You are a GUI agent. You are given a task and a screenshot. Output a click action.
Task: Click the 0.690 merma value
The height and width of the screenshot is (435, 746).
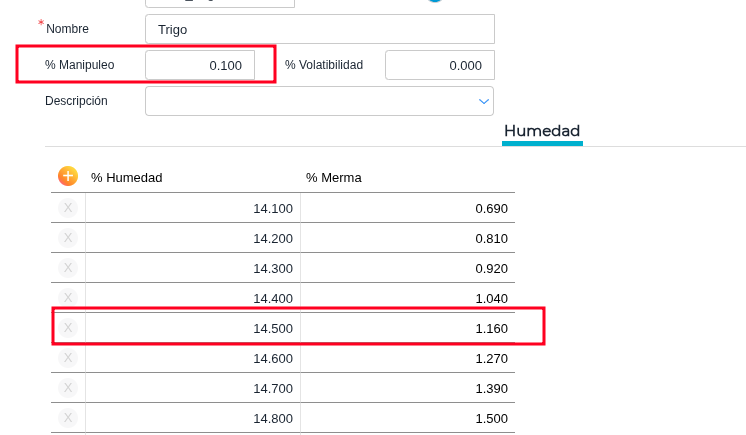point(408,208)
